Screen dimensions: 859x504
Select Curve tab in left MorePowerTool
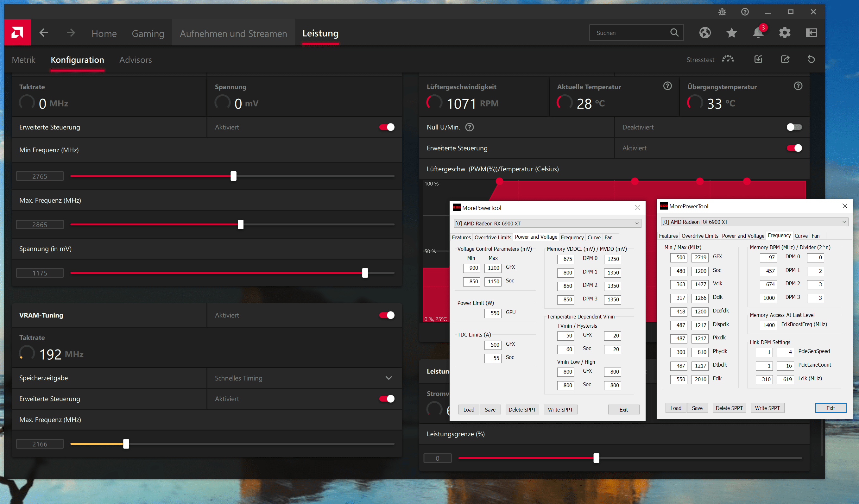click(x=594, y=237)
